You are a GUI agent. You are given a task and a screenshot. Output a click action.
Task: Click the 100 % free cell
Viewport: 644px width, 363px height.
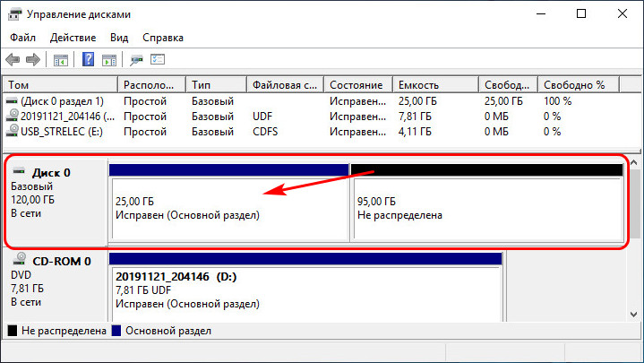pos(558,101)
